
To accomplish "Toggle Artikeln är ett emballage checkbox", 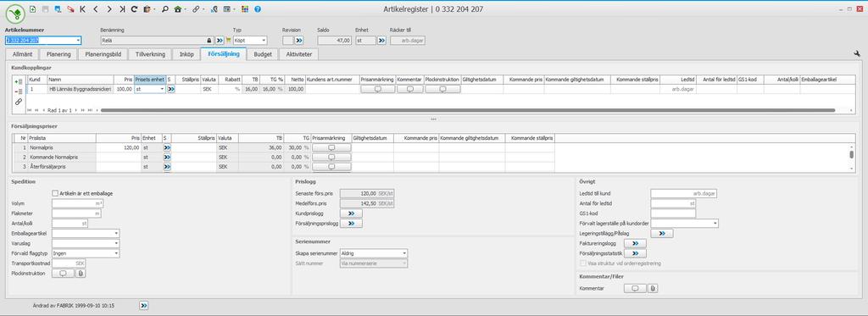I will [55, 193].
